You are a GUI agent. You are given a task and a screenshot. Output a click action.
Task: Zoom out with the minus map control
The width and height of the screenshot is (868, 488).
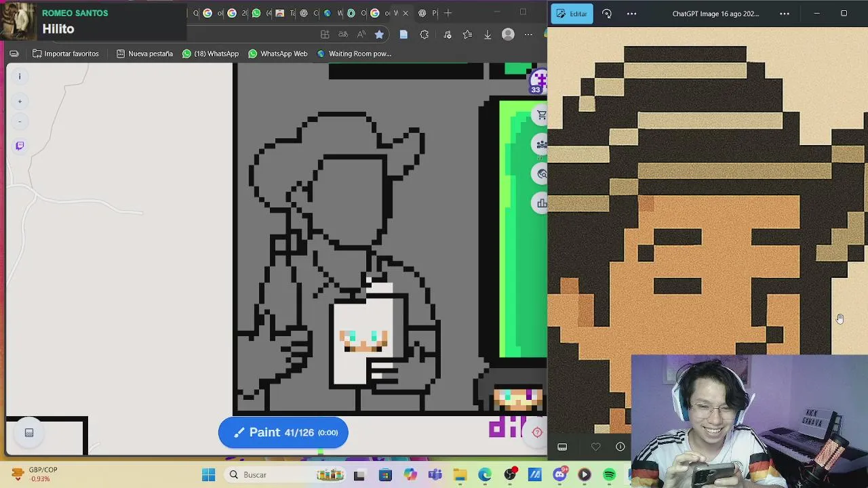20,122
